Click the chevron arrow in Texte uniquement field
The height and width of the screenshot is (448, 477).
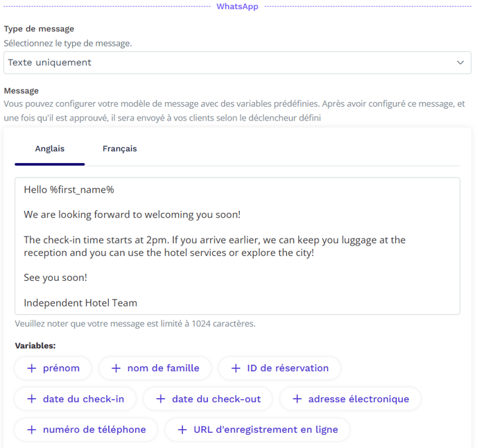[460, 62]
